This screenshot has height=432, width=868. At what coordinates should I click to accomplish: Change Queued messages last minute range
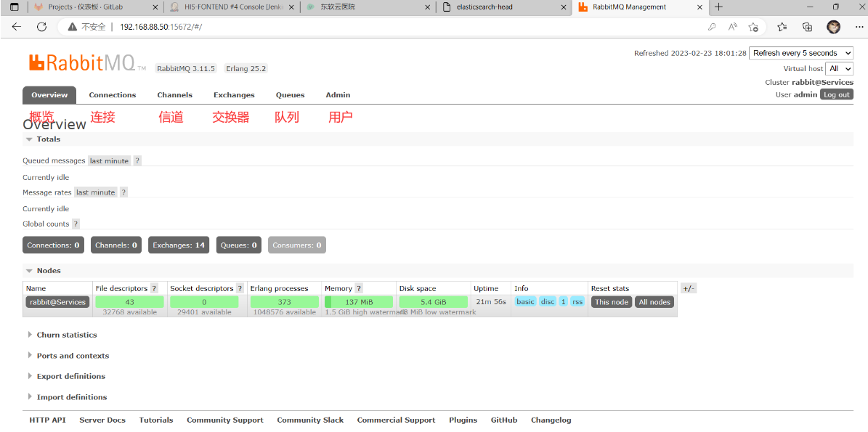pos(109,161)
